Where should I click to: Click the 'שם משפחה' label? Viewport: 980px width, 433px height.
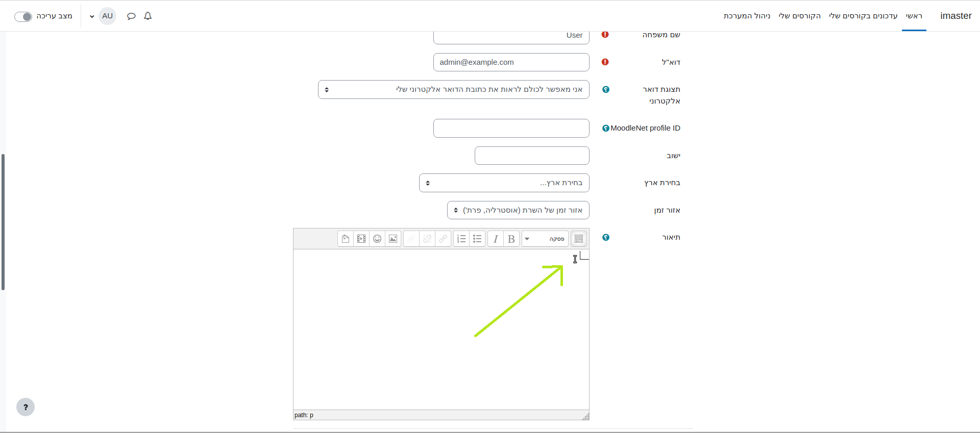click(661, 35)
